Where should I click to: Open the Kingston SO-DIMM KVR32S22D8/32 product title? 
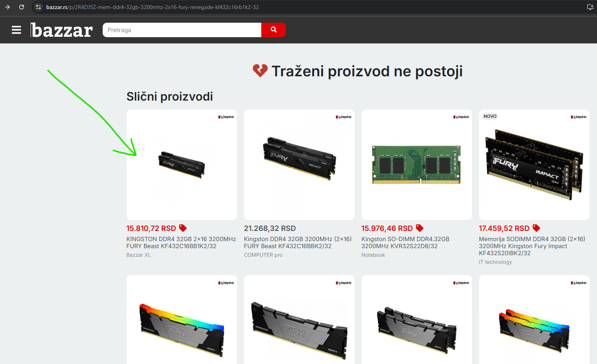405,243
